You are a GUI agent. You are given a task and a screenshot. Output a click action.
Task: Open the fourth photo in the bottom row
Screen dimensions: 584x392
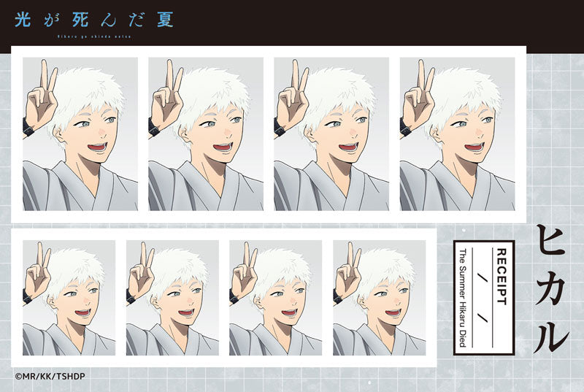[379, 298]
